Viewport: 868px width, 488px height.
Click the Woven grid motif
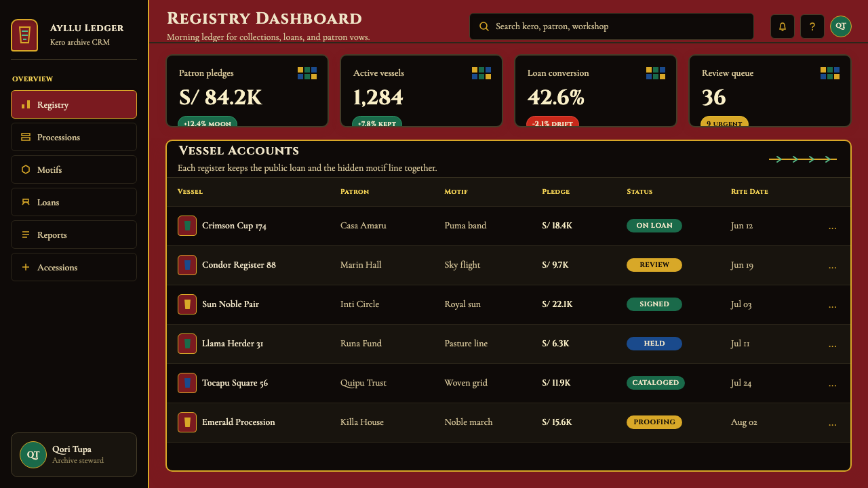[x=466, y=383]
